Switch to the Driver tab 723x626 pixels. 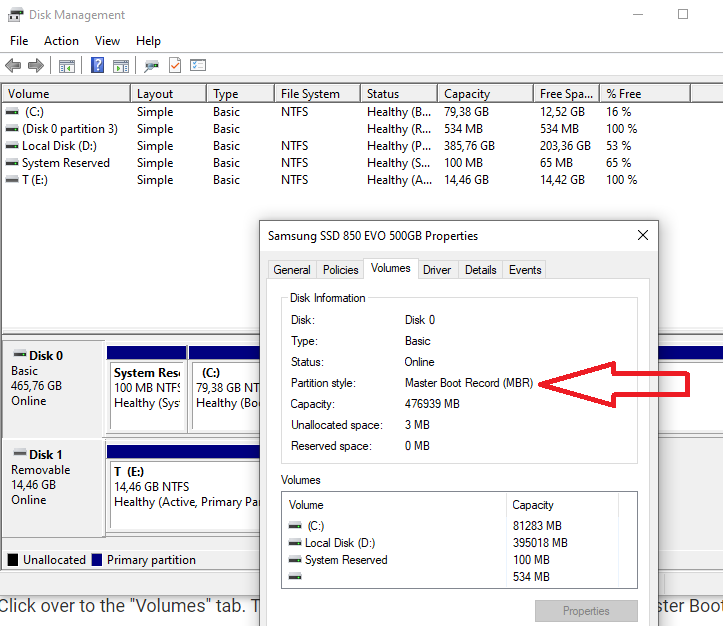coord(437,270)
